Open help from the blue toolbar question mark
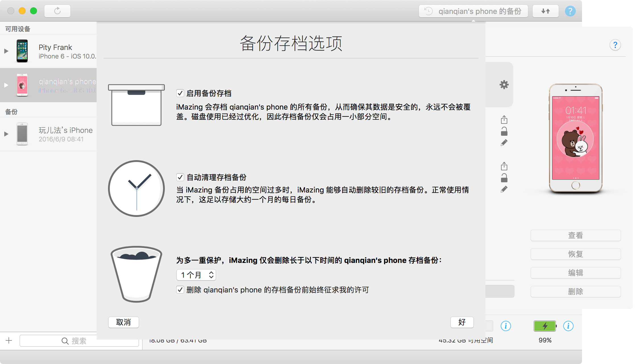 pos(570,11)
